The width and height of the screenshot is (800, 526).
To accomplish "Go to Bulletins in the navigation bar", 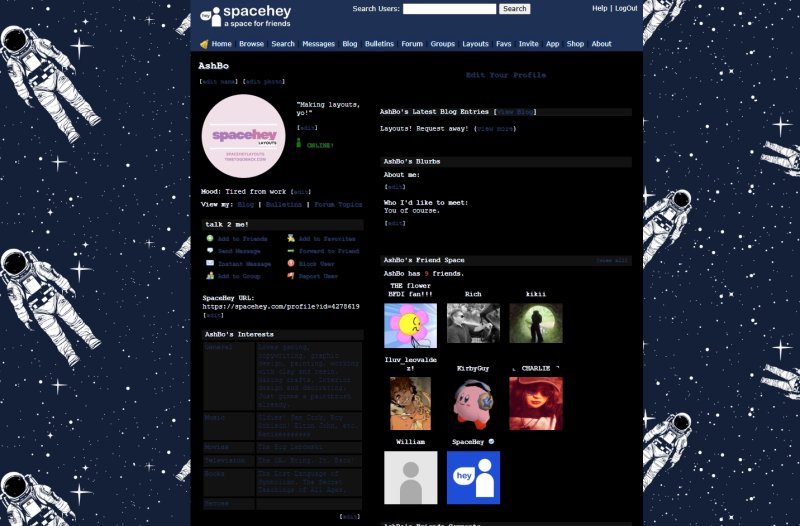I will tap(379, 44).
